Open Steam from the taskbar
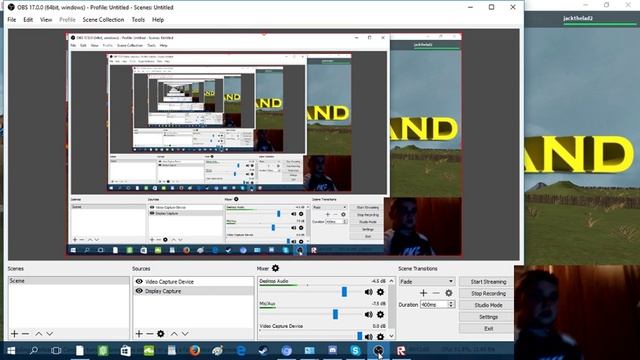 [263, 351]
